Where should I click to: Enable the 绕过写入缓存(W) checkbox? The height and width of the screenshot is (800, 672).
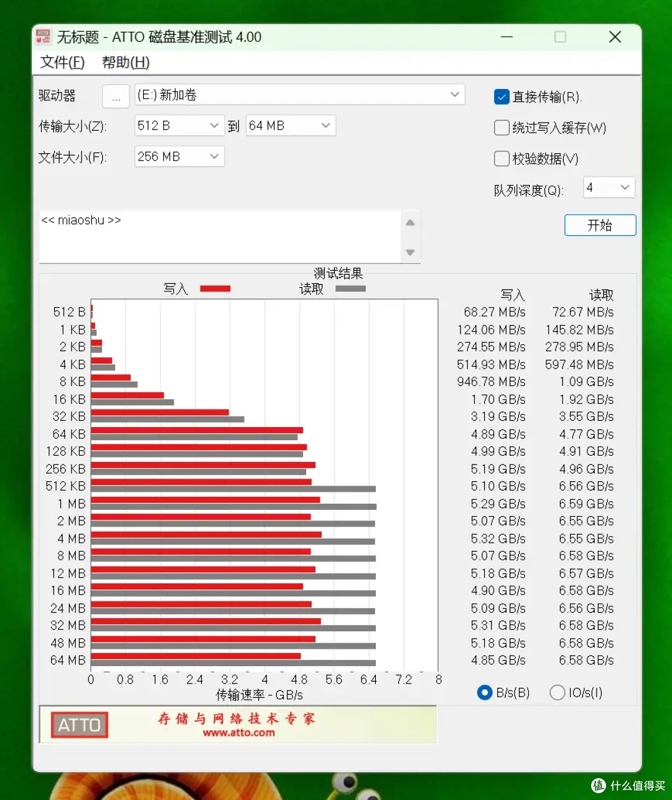coord(502,128)
